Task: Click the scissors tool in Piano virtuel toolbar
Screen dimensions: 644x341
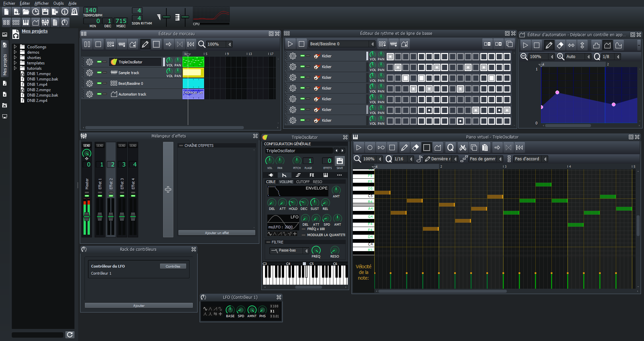Action: point(463,148)
